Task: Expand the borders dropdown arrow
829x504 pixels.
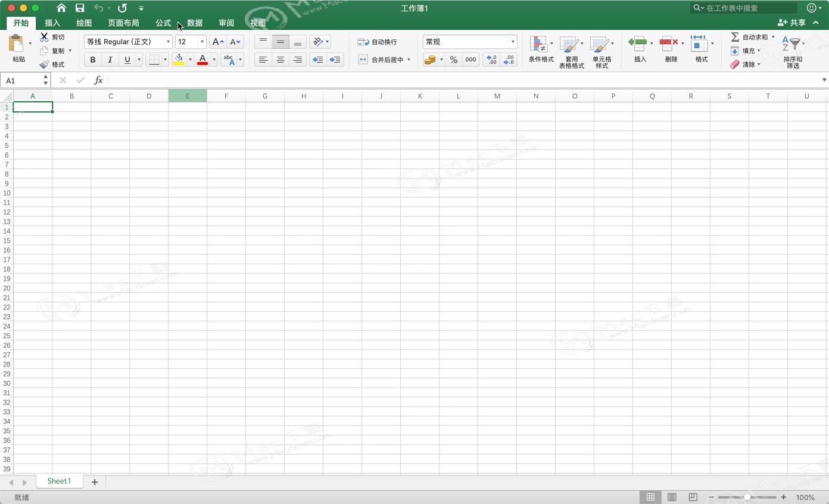Action: pyautogui.click(x=165, y=60)
